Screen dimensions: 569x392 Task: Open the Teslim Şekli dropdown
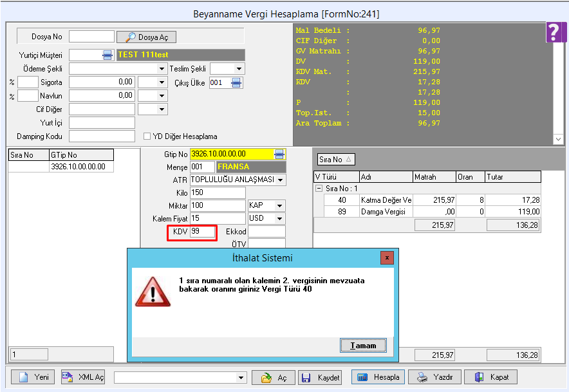click(239, 69)
